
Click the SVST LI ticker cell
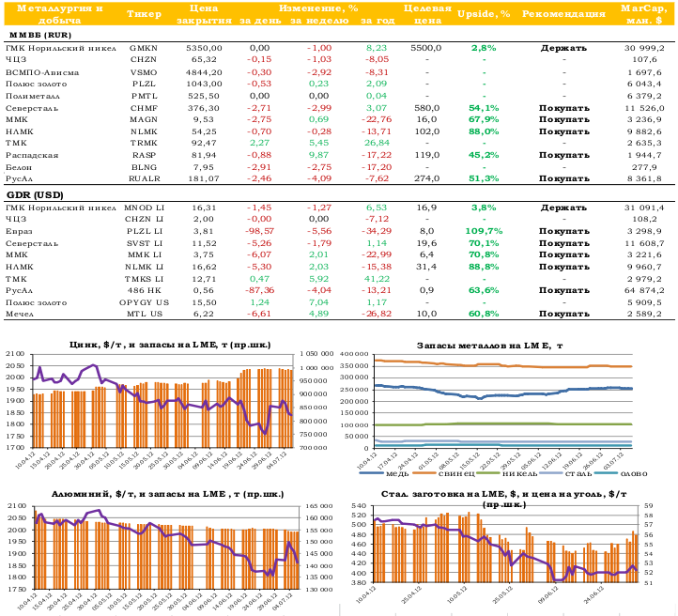pos(145,243)
